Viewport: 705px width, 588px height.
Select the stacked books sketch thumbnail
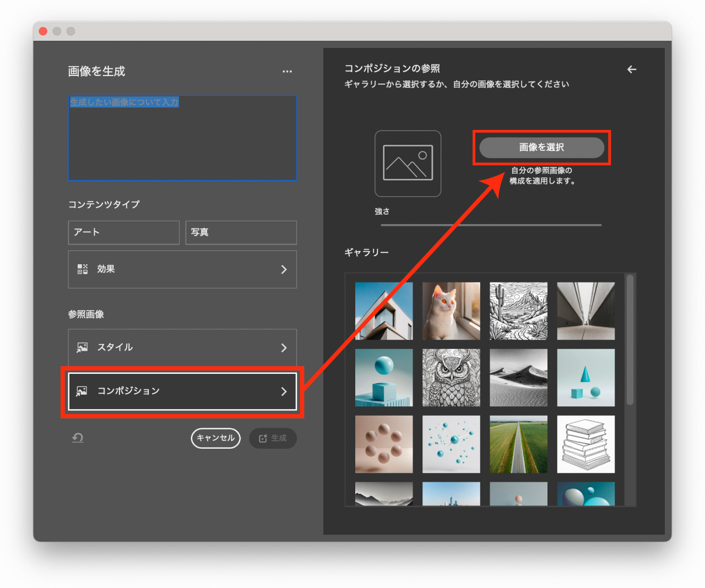(585, 444)
